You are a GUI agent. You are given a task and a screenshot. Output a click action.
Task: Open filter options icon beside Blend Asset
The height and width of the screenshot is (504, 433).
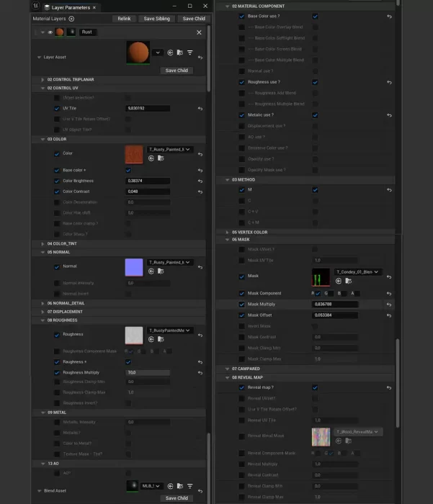point(190,486)
